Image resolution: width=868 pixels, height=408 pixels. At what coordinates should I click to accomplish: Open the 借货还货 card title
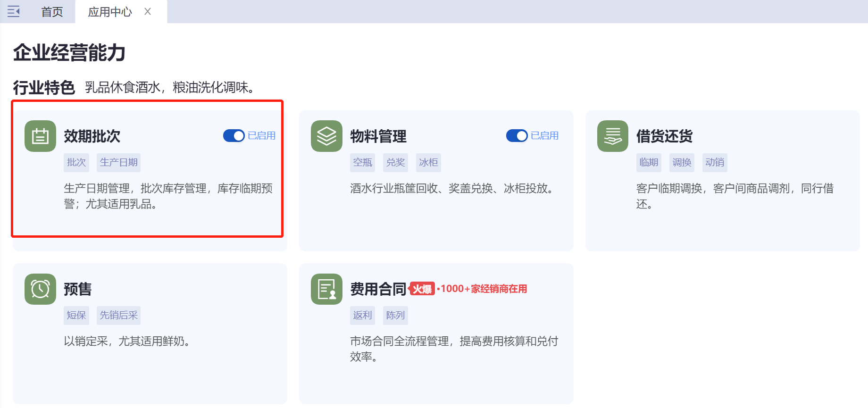(x=664, y=136)
